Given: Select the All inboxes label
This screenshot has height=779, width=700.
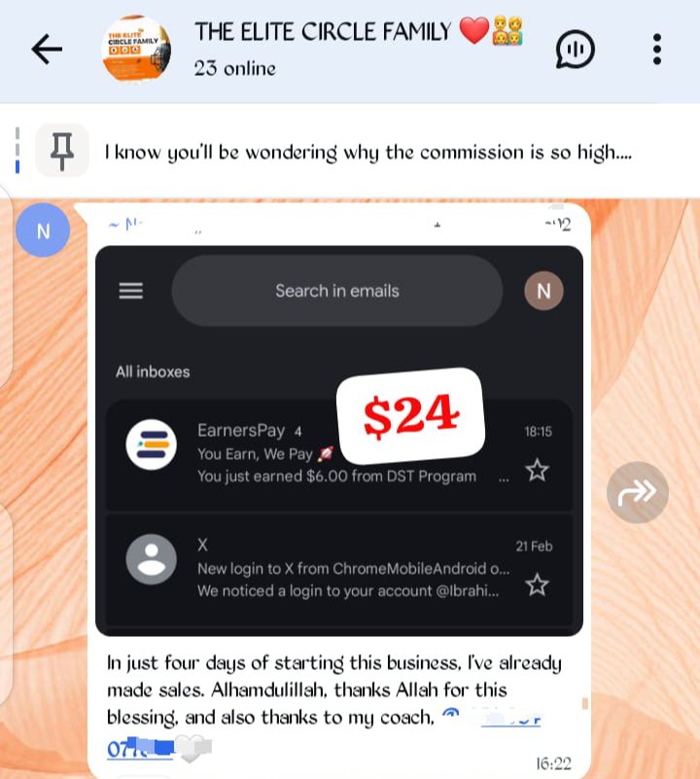Looking at the screenshot, I should [153, 372].
